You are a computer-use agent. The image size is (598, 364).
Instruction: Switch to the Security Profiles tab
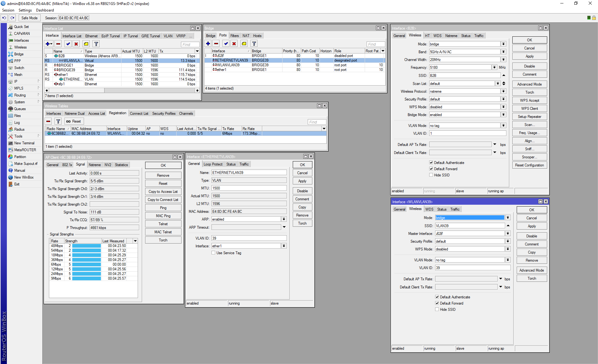[x=164, y=114]
